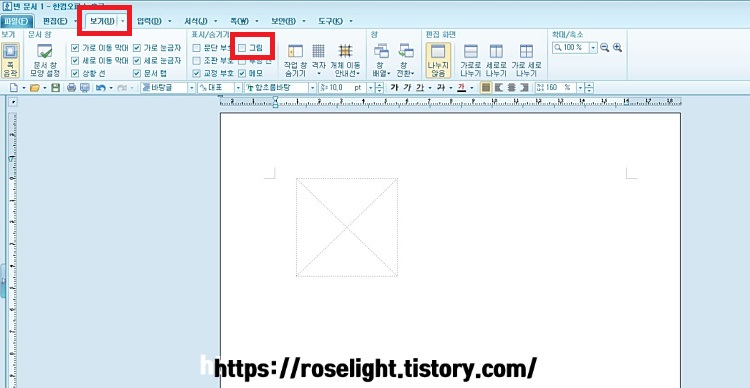The height and width of the screenshot is (388, 750).
Task: Split the screen with 세로로 나누기
Action: (x=496, y=61)
